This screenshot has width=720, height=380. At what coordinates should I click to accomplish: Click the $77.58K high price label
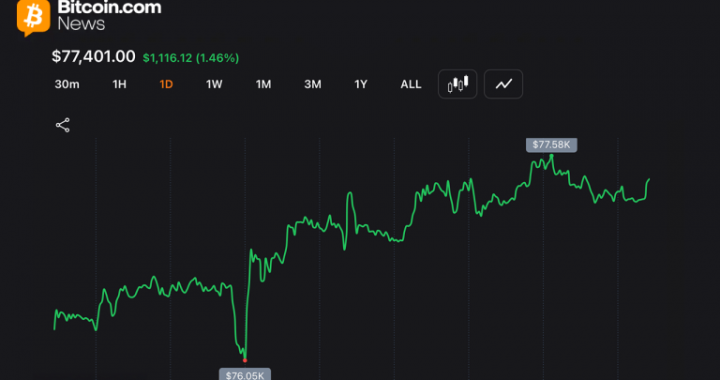click(x=551, y=145)
